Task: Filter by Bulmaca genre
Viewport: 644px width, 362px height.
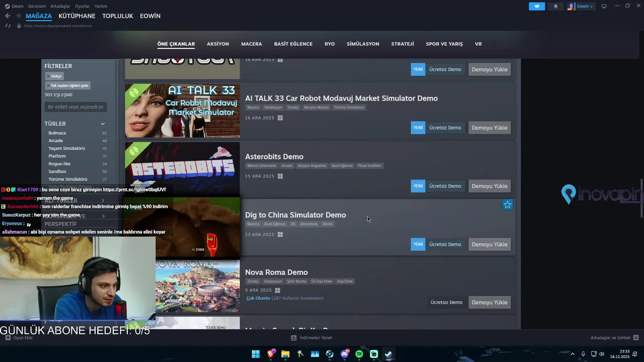Action: coord(57,133)
